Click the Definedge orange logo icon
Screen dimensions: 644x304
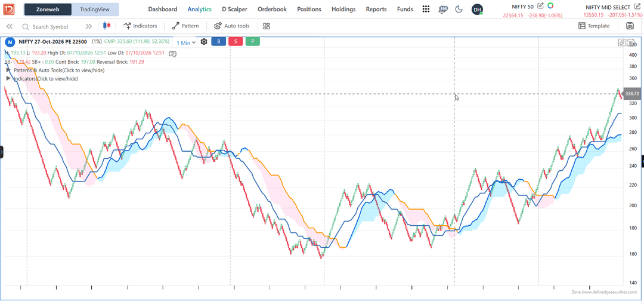(x=8, y=9)
